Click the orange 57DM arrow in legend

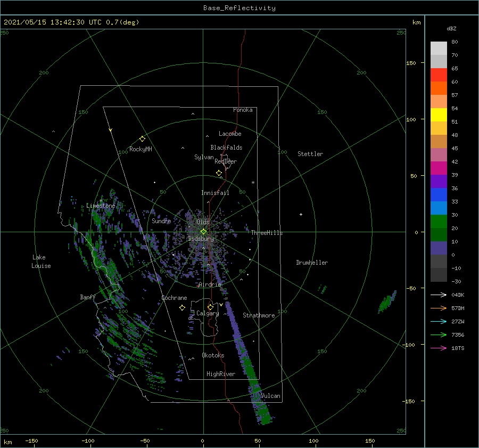pos(439,308)
